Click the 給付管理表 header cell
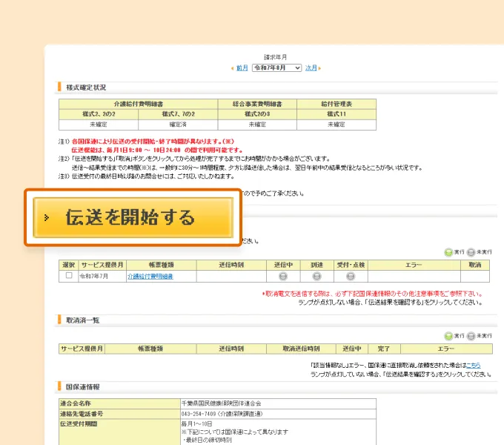Image resolution: width=504 pixels, height=445 pixels. 336,104
